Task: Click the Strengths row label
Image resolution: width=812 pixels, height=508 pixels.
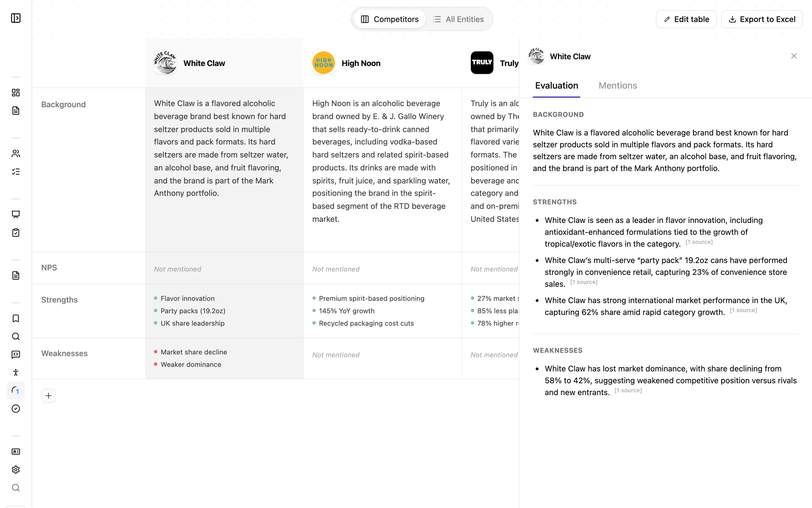Action: coord(59,300)
